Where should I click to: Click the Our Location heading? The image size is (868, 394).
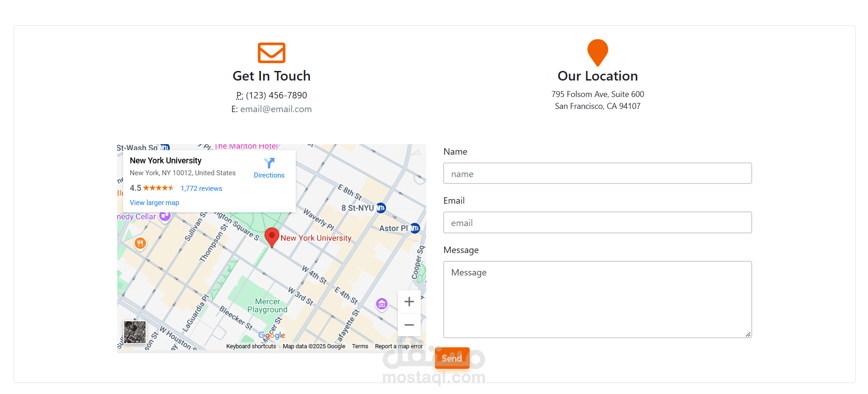click(x=597, y=76)
